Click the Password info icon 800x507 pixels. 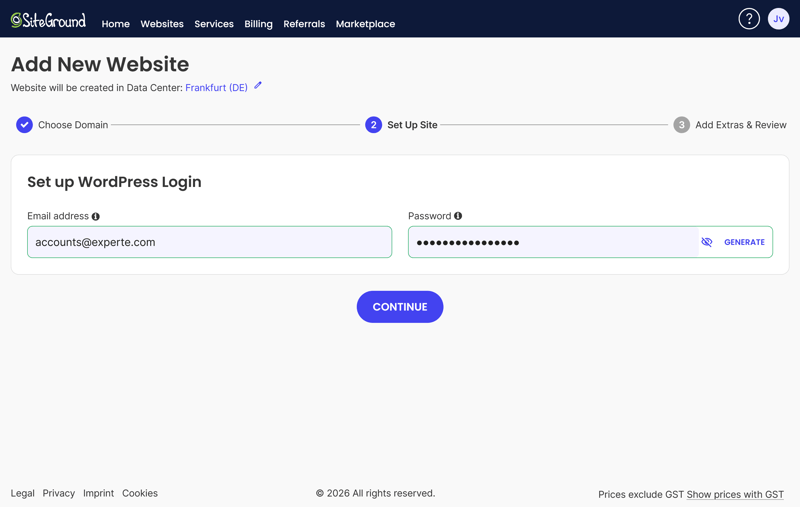tap(458, 216)
